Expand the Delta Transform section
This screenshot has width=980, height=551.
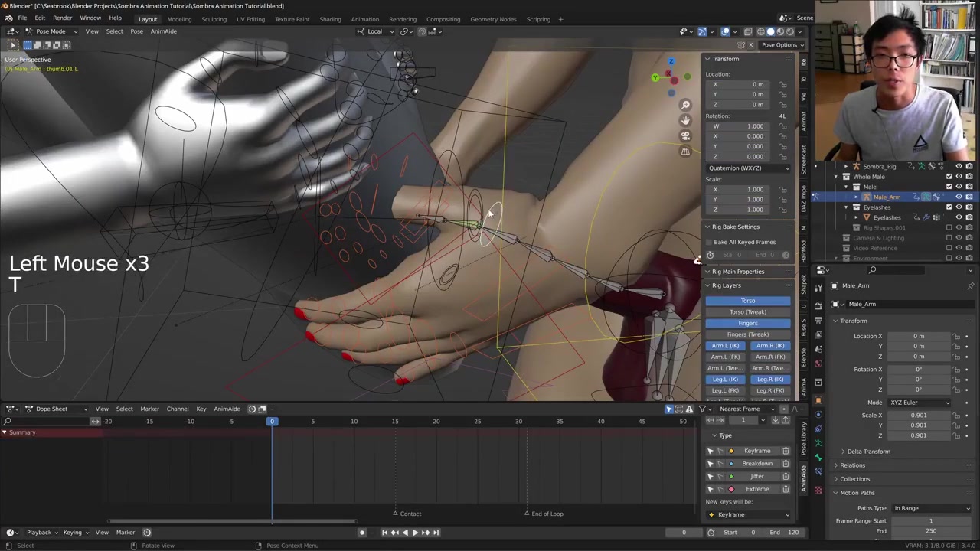tap(868, 452)
